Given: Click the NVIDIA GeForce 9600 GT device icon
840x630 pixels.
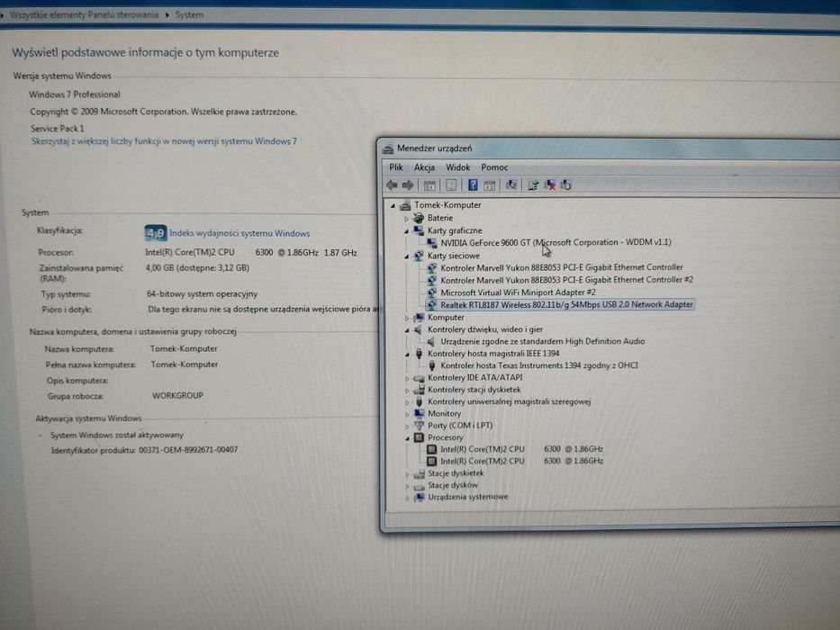Looking at the screenshot, I should [x=432, y=243].
